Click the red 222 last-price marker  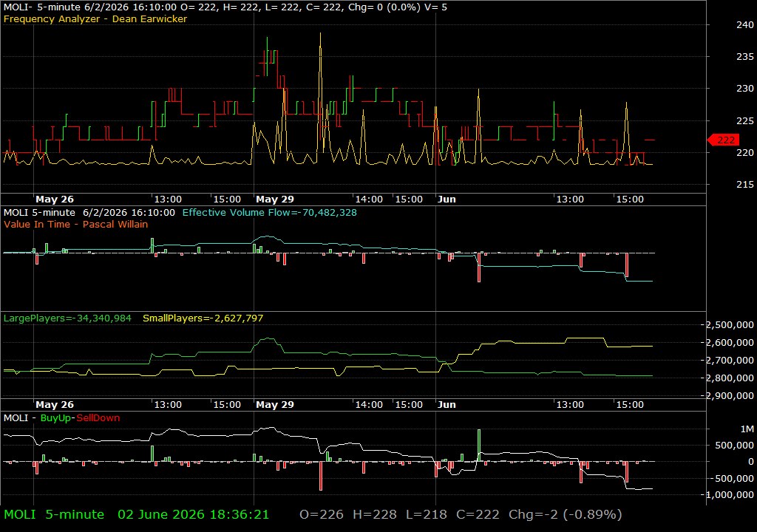[x=723, y=140]
